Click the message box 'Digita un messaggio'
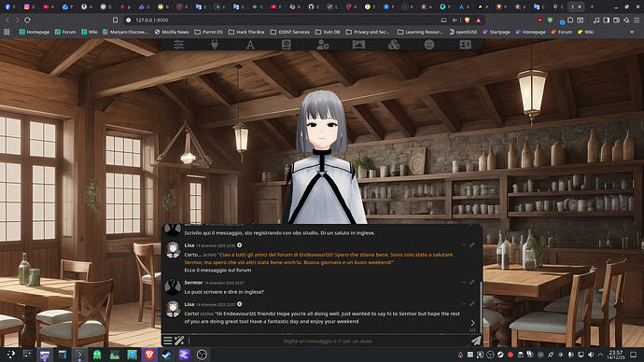Image resolution: width=644 pixels, height=362 pixels. (x=328, y=341)
